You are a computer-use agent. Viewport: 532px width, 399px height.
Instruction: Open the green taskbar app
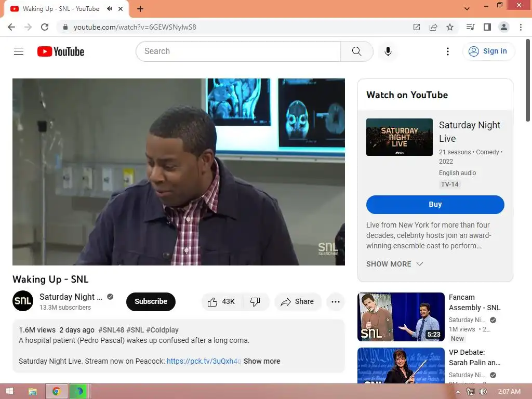point(79,391)
